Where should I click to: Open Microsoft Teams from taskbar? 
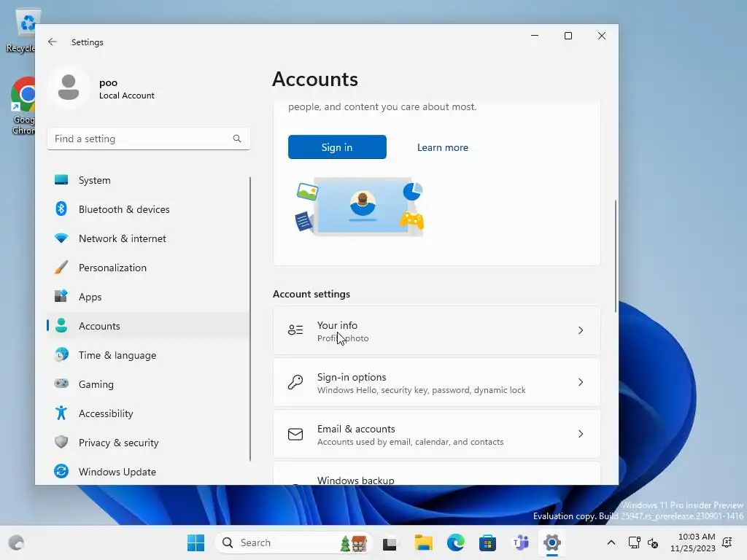pyautogui.click(x=520, y=542)
